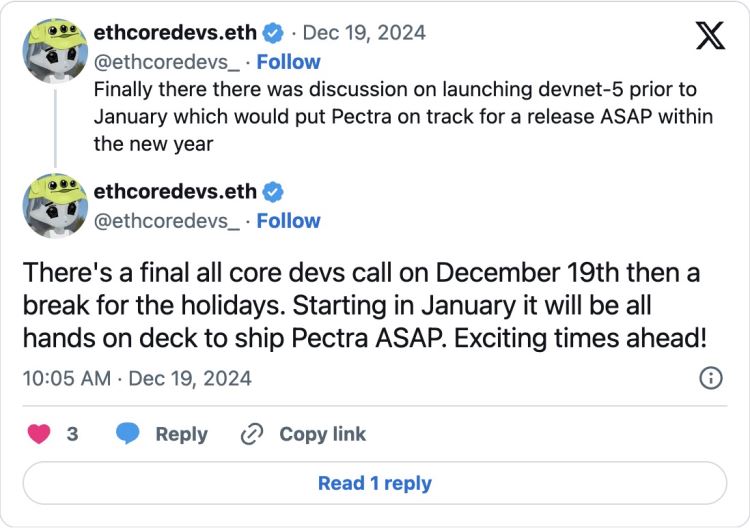Open the second tweet's profile avatar
750x528 pixels.
tap(54, 208)
